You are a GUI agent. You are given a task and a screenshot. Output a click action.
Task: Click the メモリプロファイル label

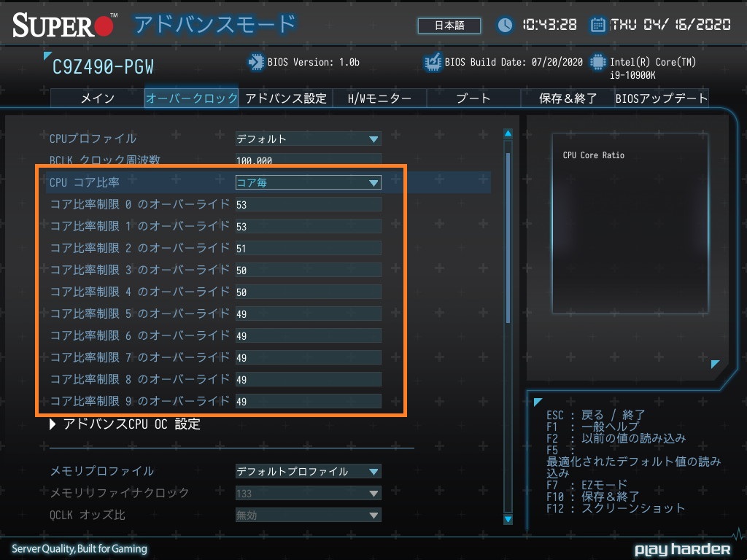point(102,471)
